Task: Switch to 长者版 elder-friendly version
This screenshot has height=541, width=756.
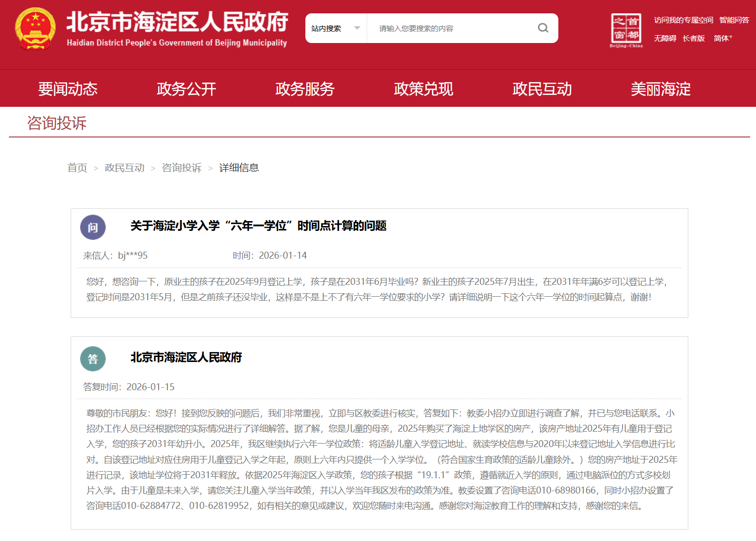Action: tap(694, 38)
